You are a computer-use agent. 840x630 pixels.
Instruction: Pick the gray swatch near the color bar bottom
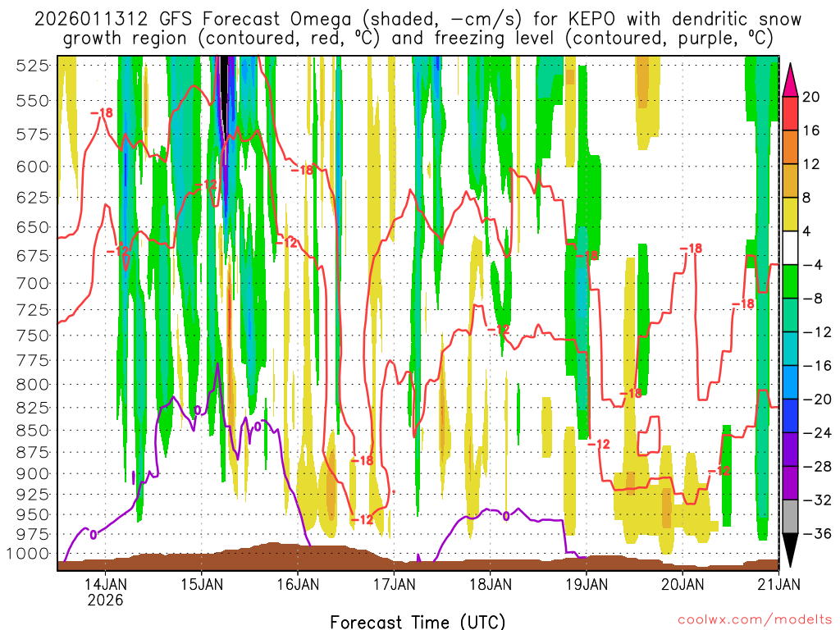coord(791,517)
